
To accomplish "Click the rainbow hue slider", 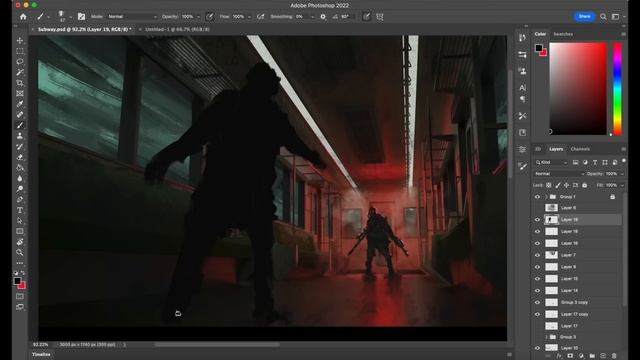I will pos(618,89).
